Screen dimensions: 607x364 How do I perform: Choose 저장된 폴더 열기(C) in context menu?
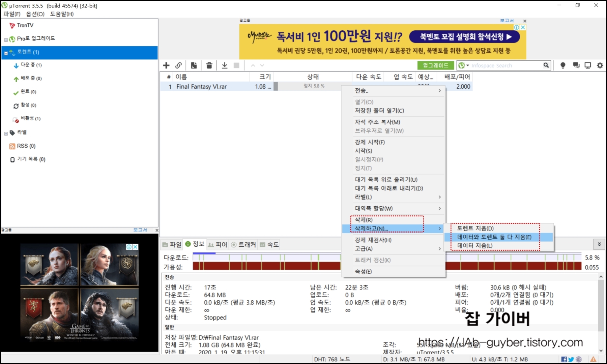pos(394,111)
